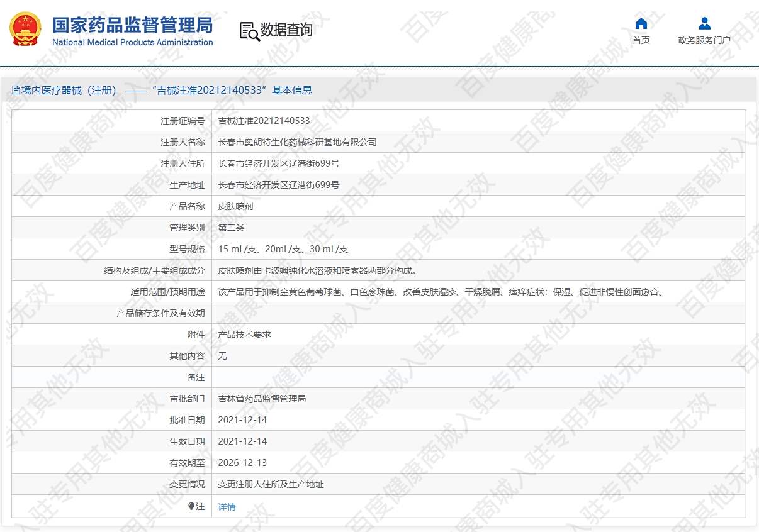This screenshot has height=532, width=759.
Task: Click the 数据查询 search document icon
Action: tap(250, 30)
